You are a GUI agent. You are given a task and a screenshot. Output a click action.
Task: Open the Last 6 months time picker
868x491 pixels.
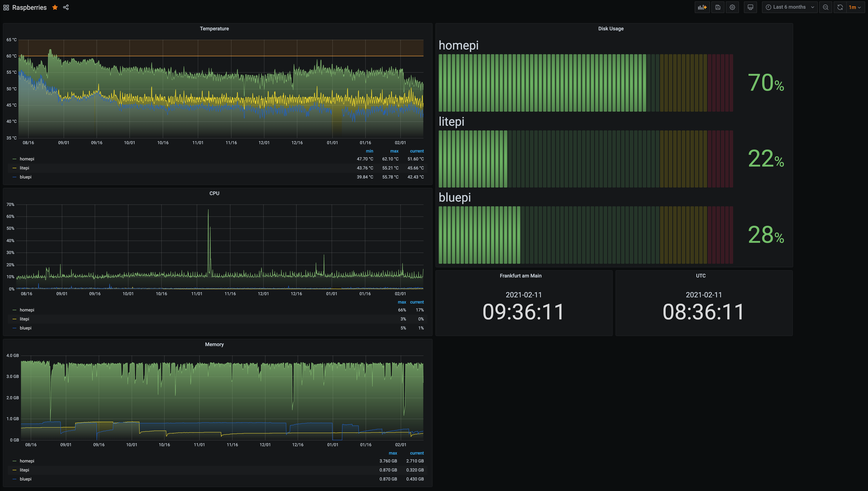[x=789, y=7]
